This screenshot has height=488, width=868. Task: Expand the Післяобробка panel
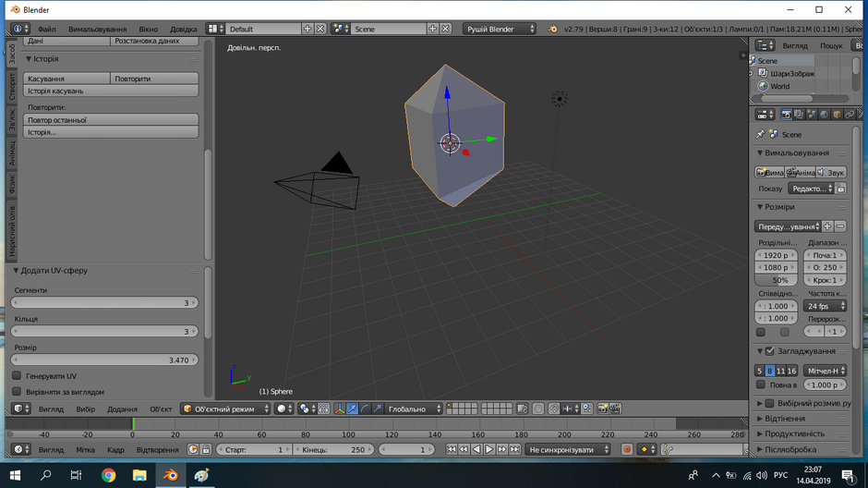click(x=760, y=450)
